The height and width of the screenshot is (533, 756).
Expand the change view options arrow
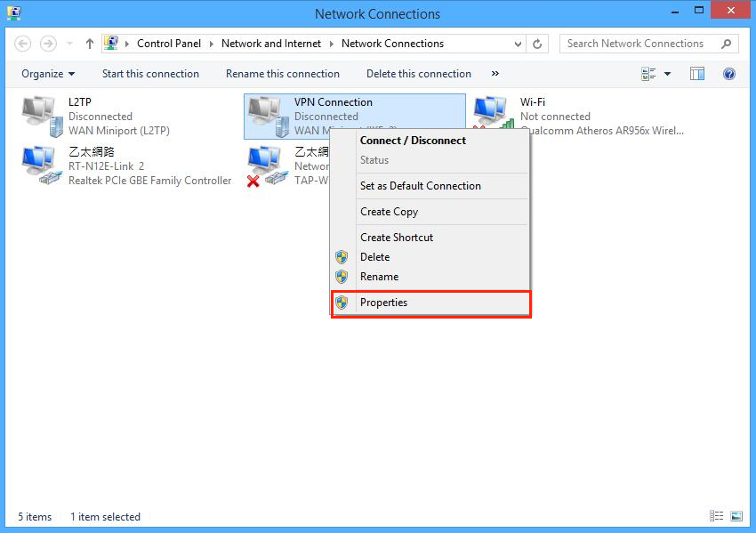[668, 74]
